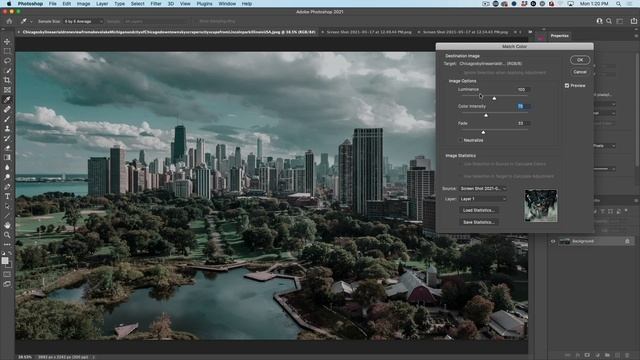Image resolution: width=640 pixels, height=360 pixels.
Task: Click the Color Intensity value field
Action: tap(523, 107)
